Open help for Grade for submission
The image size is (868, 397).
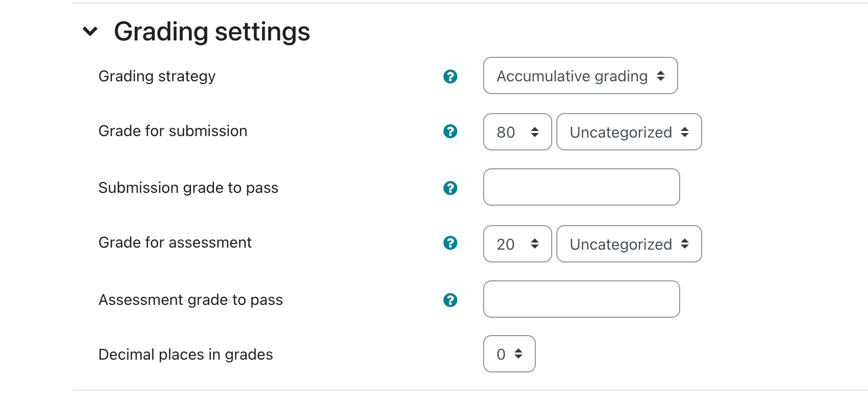[x=450, y=131]
